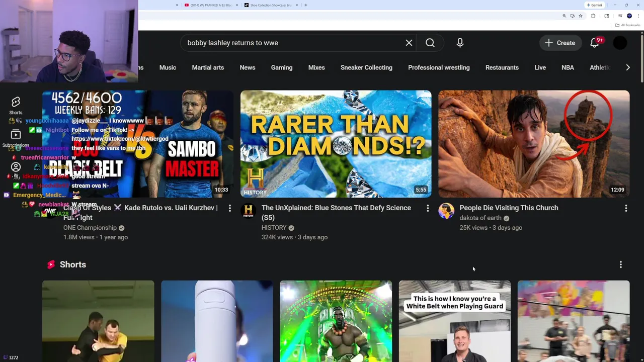
Task: Open dakota of earth channel link
Action: [480, 218]
